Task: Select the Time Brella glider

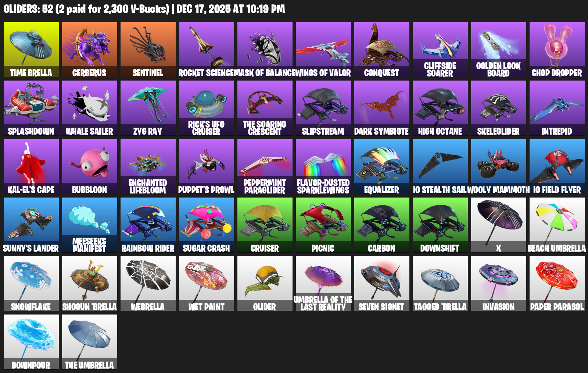Action: point(31,50)
